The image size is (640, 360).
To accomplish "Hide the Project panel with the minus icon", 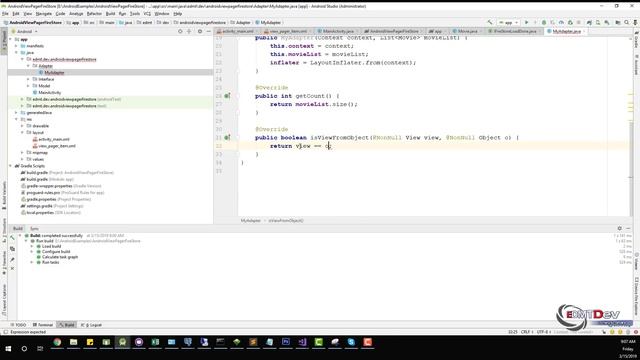I will tap(209, 31).
